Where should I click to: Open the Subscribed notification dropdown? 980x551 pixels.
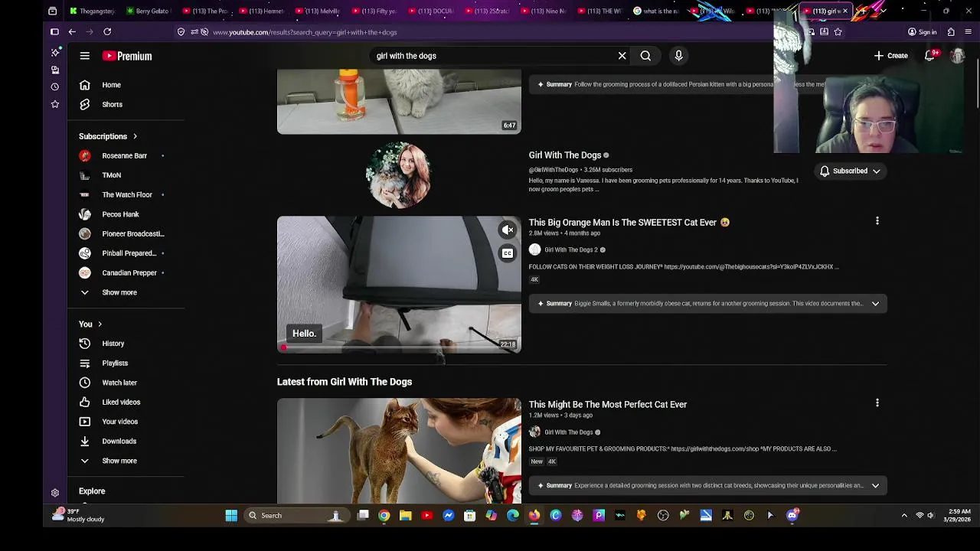tap(850, 171)
